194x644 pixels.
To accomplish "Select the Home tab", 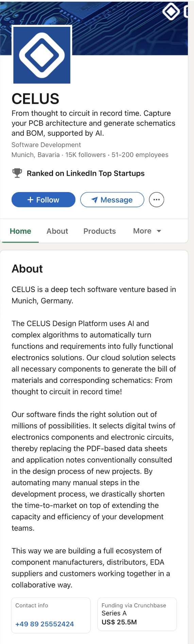I will pos(20,231).
